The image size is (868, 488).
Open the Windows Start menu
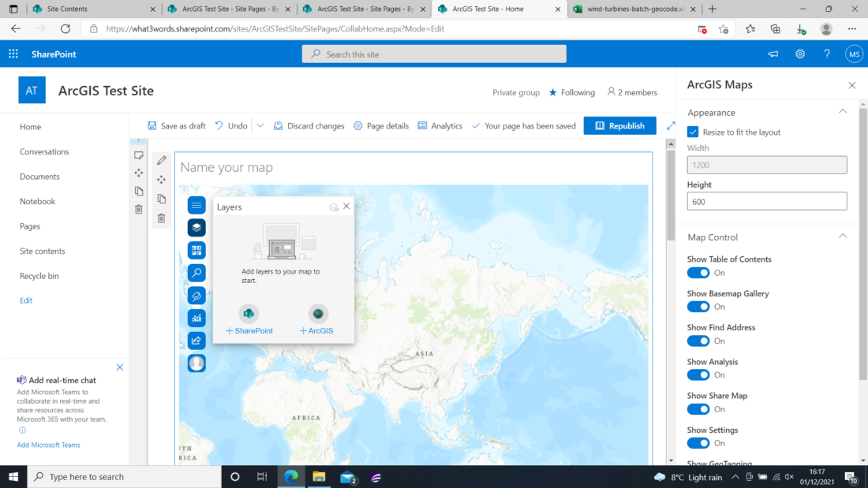(x=13, y=477)
